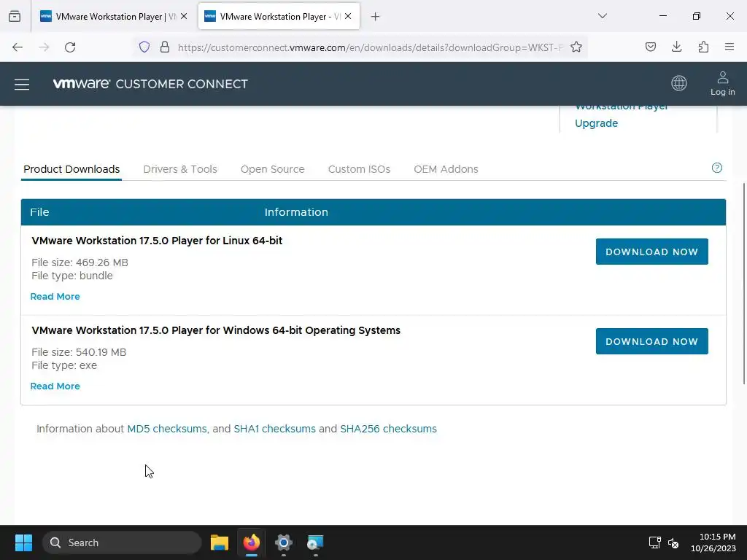Open the SHA1 checksums link

274,429
